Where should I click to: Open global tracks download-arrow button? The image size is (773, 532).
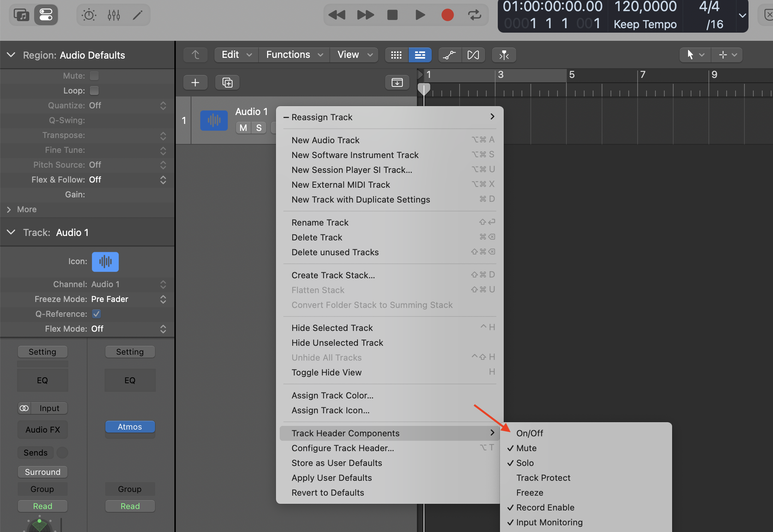(397, 82)
